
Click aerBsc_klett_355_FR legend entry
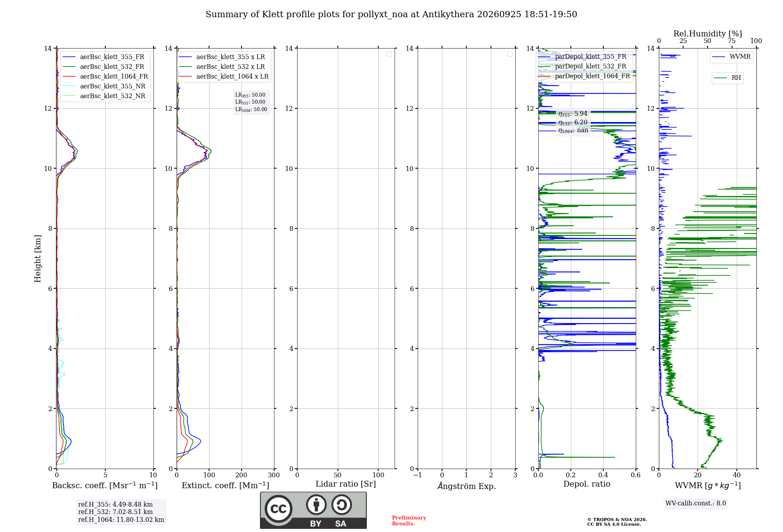click(x=105, y=57)
